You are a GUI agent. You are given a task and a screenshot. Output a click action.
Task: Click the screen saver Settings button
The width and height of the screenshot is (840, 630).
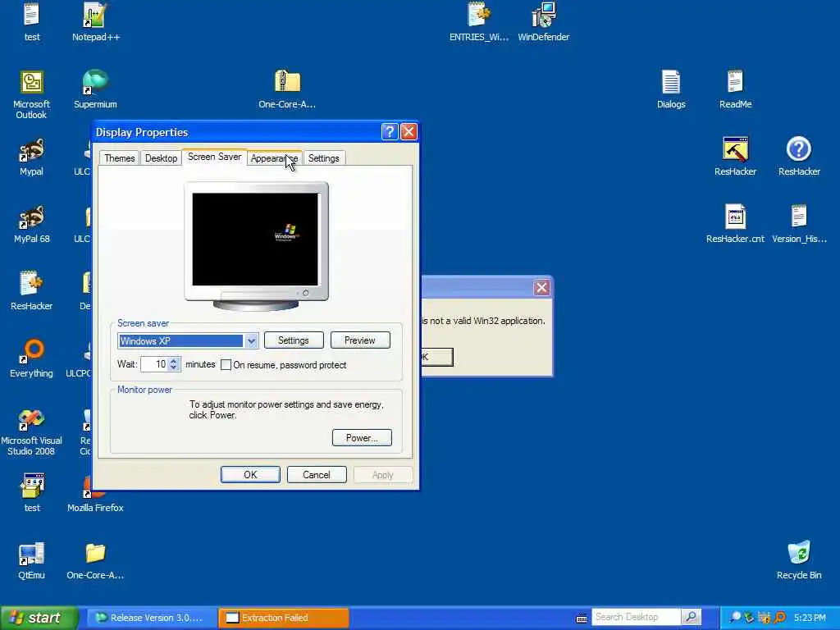[x=294, y=340]
